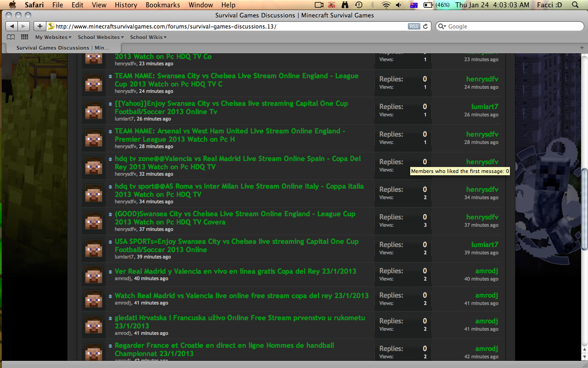Select the Survival Games Discussions tab
This screenshot has width=588, height=368.
click(x=63, y=47)
